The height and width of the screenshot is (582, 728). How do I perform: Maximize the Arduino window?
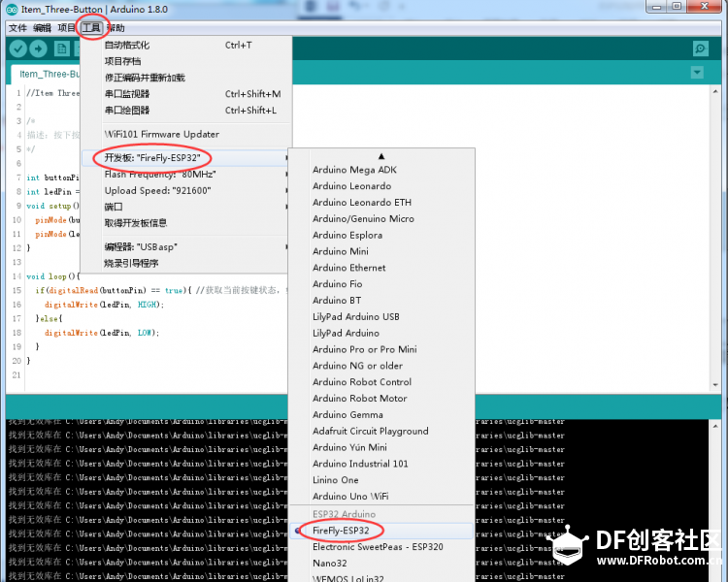[x=677, y=7]
